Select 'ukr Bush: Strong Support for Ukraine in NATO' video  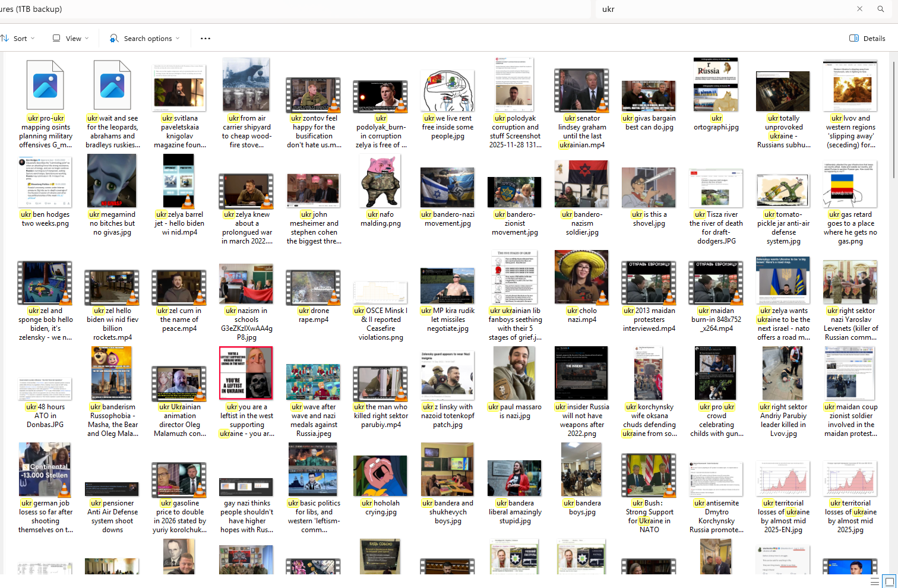coord(649,475)
